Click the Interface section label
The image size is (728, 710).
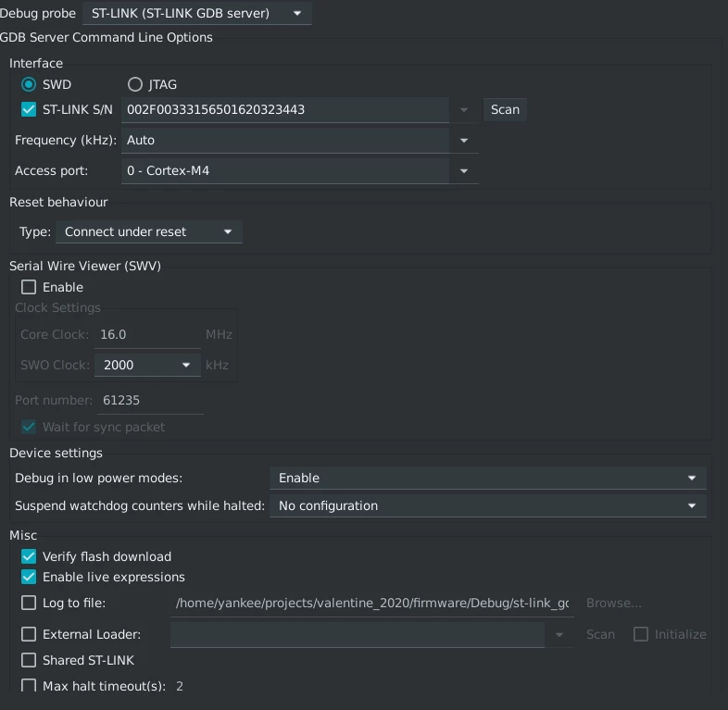pos(36,64)
